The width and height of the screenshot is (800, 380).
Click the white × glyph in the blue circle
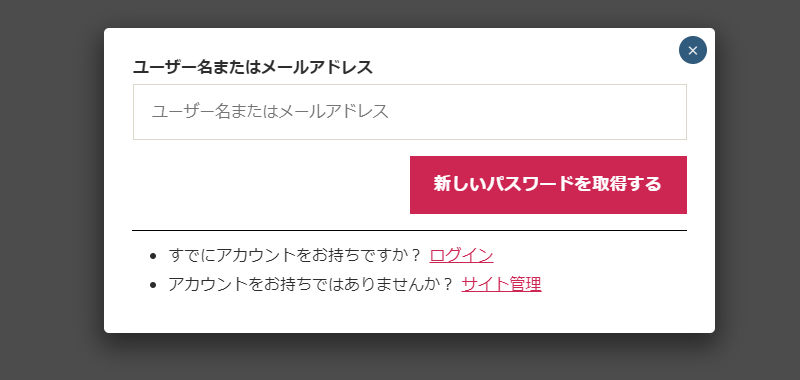692,50
